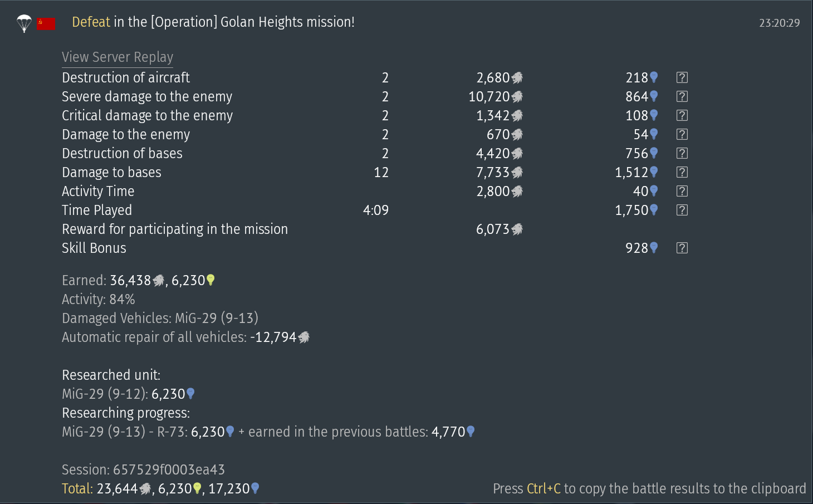Open the View Server Replay link
Viewport: 813px width, 504px height.
pyautogui.click(x=117, y=57)
